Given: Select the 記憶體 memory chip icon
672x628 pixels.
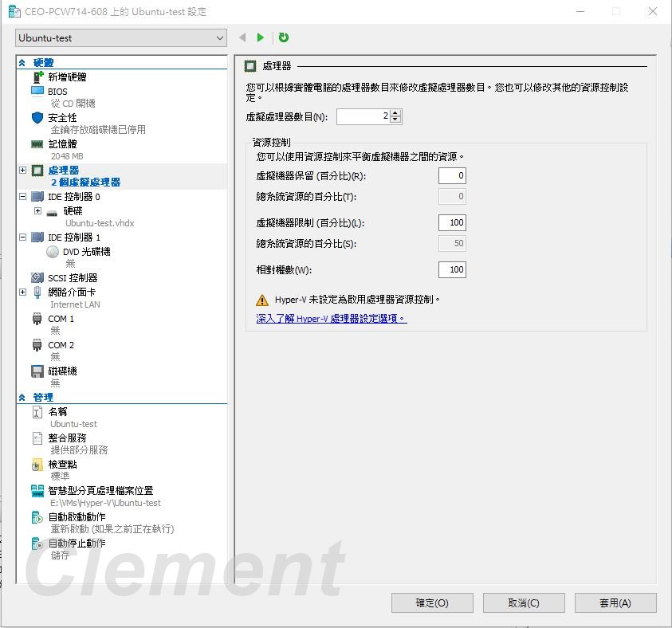Looking at the screenshot, I should point(37,144).
